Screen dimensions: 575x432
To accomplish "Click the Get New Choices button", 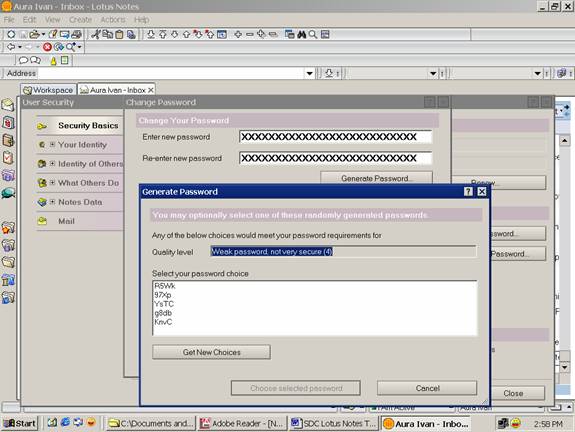I will (x=212, y=352).
